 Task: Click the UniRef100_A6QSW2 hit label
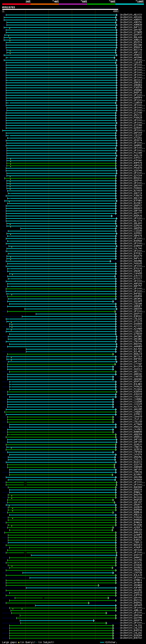click(131, 379)
